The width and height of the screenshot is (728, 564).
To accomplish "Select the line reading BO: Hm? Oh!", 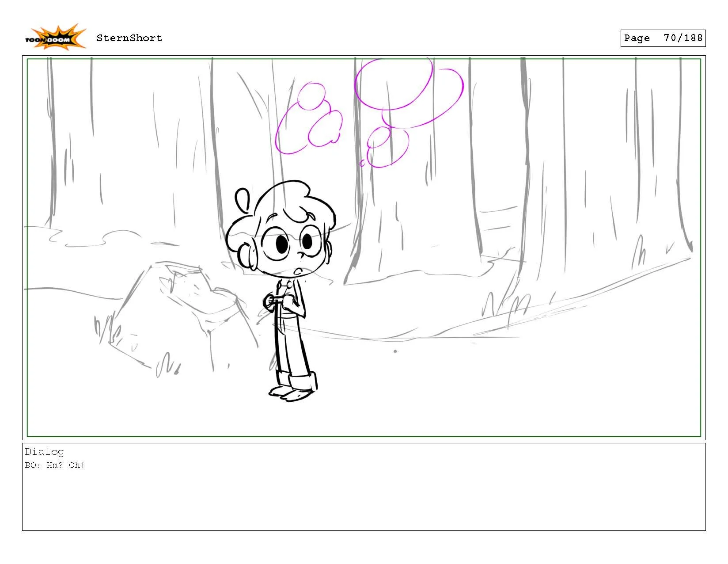I will point(56,465).
